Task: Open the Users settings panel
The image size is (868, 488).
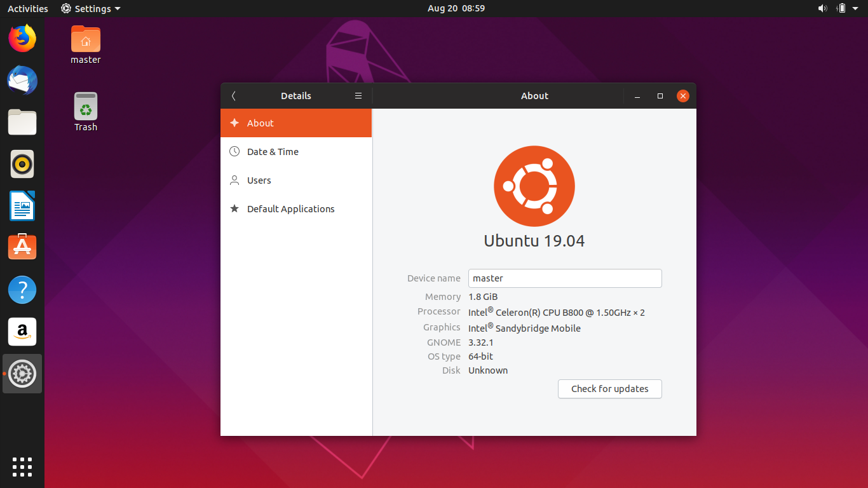Action: 259,180
